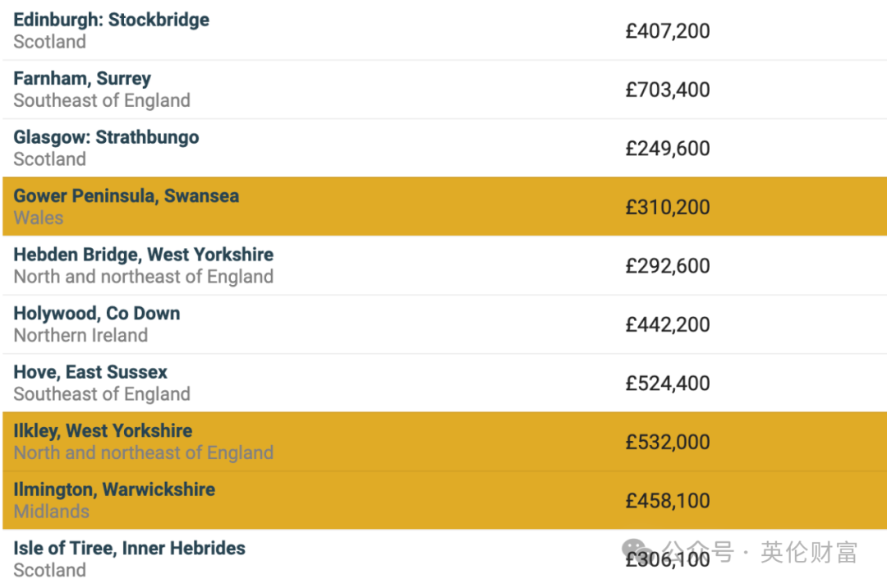Click the £310,200 price in yellow row
Image resolution: width=887 pixels, height=588 pixels.
(668, 208)
